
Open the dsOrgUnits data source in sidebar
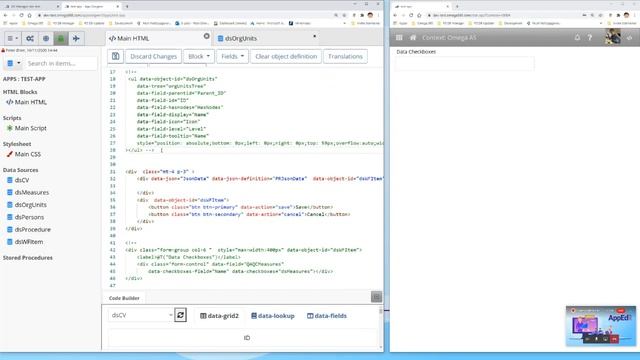[27, 205]
